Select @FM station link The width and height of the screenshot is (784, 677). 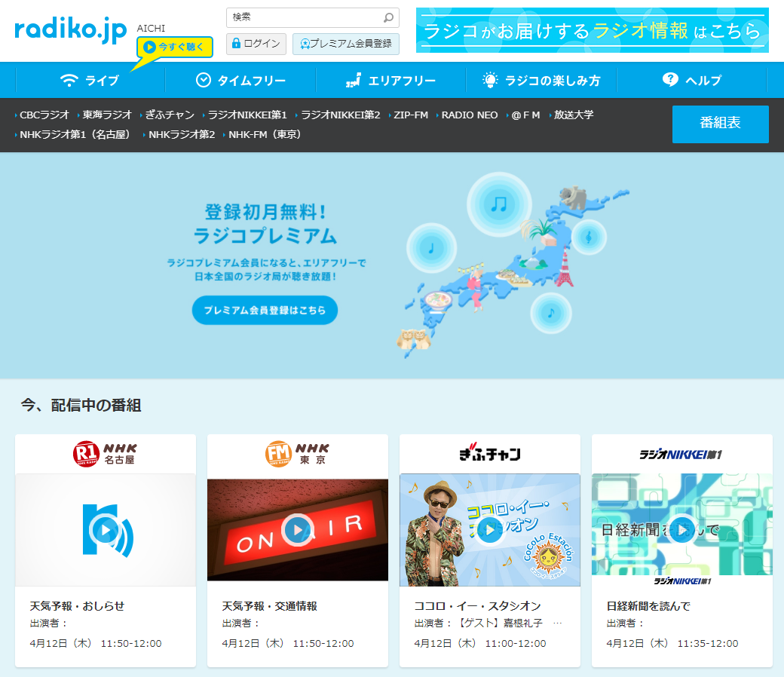(x=525, y=115)
